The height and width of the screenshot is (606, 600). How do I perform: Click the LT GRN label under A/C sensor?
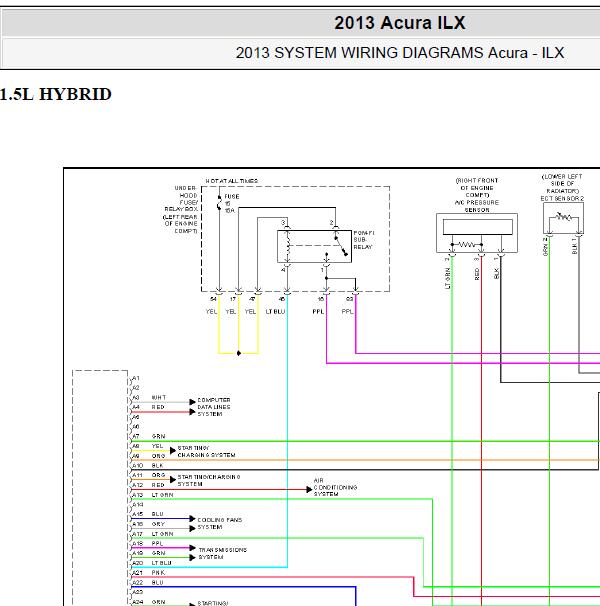pyautogui.click(x=448, y=279)
